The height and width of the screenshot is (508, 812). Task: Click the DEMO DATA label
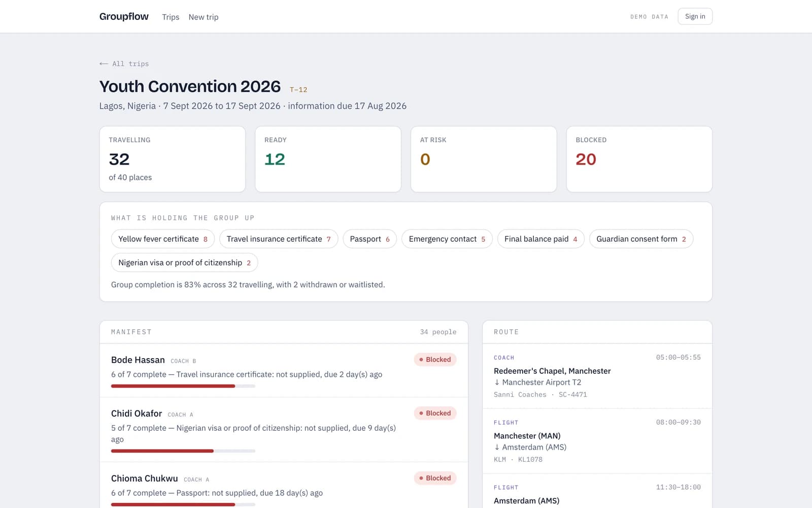(649, 17)
